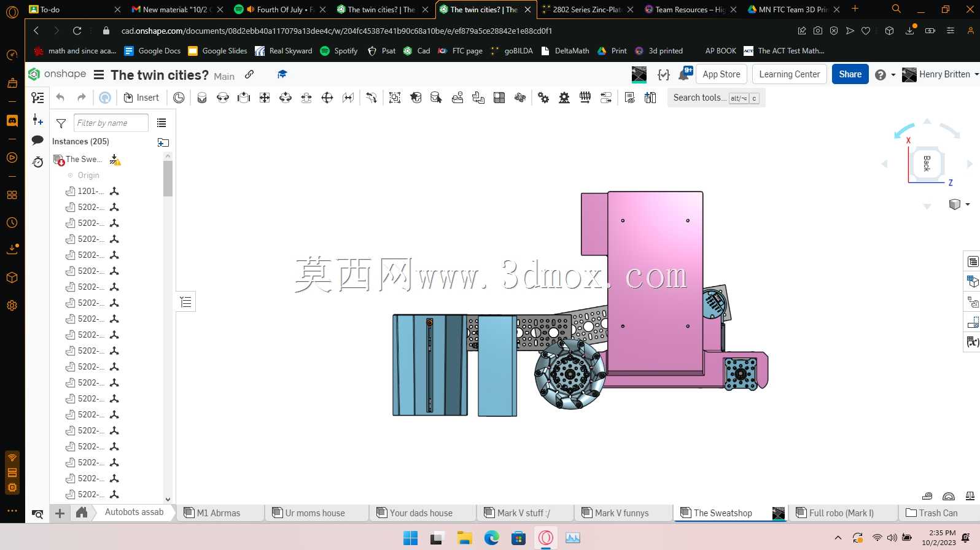Toggle the assembly instance list panel
This screenshot has width=980, height=550.
(37, 98)
